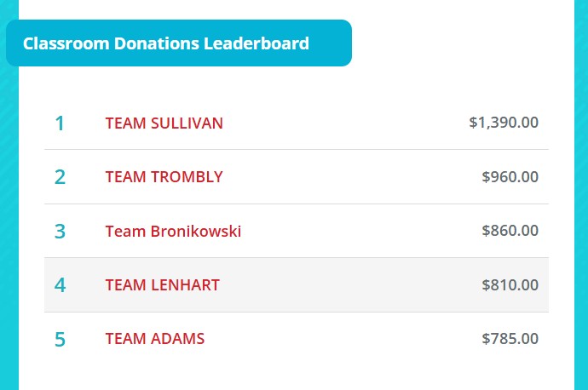This screenshot has width=588, height=390.
Task: Select the $1,390.00 donation amount
Action: click(x=504, y=123)
